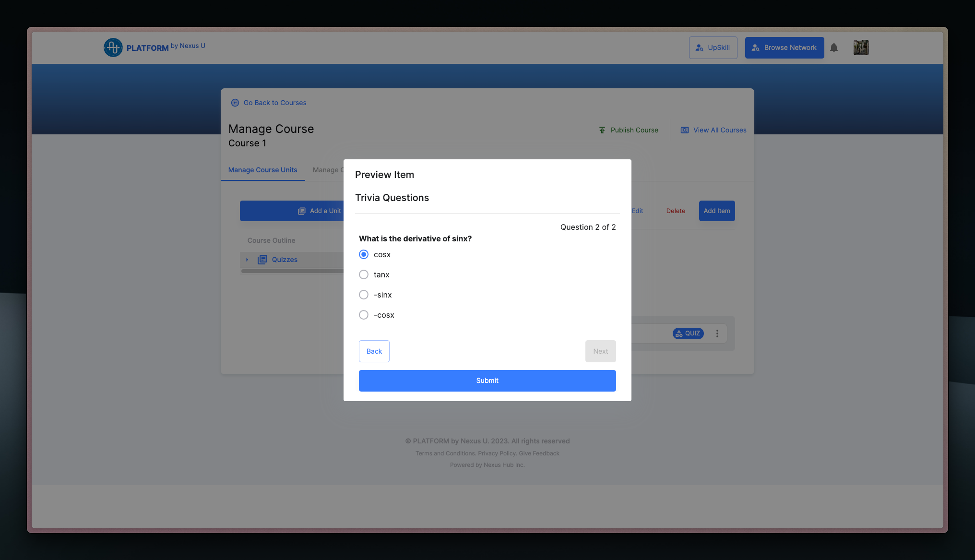Click the Browse Network people icon
This screenshot has height=560, width=975.
click(755, 48)
